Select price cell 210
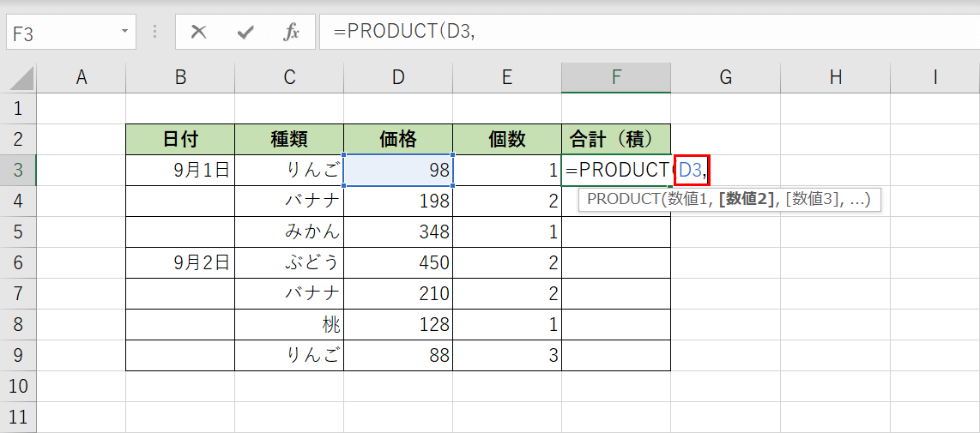980x433 pixels. pos(398,293)
